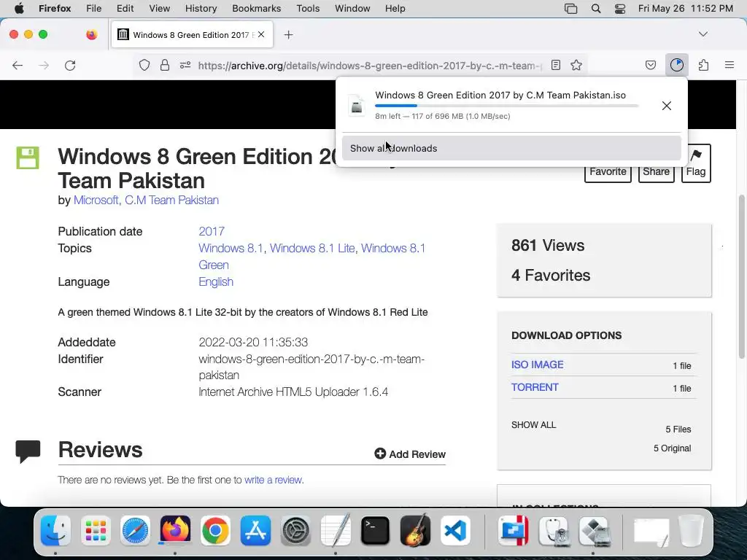Screen dimensions: 747x560
Task: Click the Microsoft, C.M Team Pakistan link
Action: click(x=146, y=200)
